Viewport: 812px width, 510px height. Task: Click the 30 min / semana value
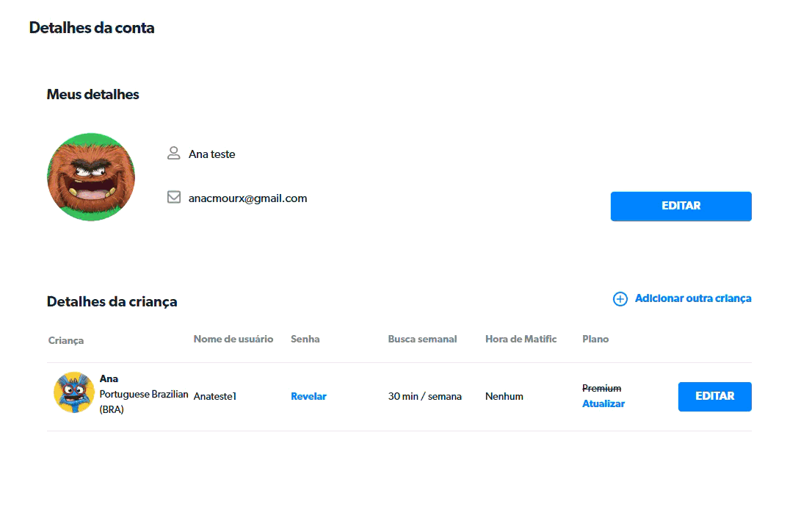coord(424,396)
